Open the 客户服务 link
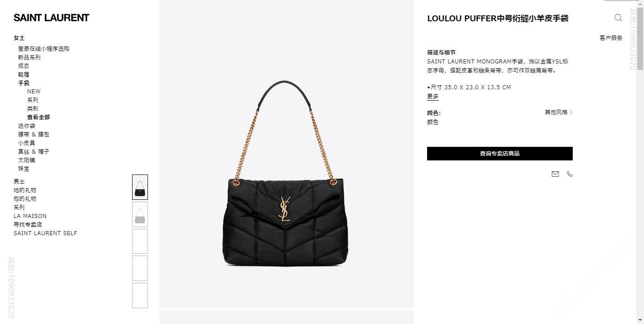The height and width of the screenshot is (324, 644). 611,38
